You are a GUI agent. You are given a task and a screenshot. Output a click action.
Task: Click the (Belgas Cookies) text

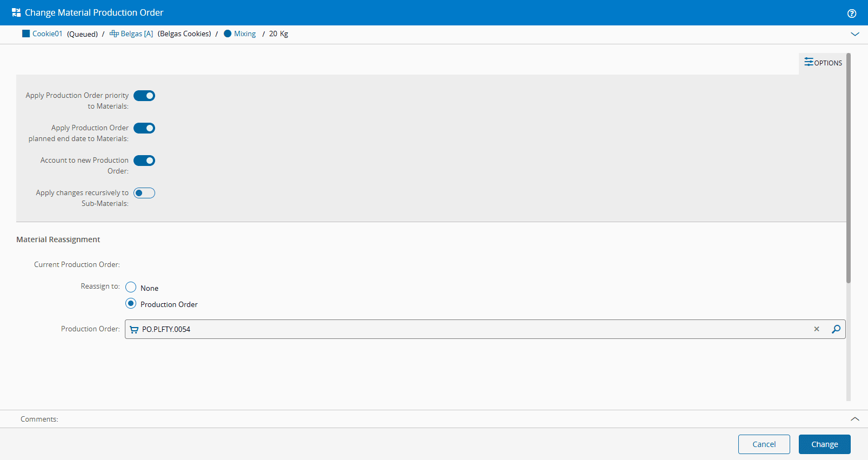pyautogui.click(x=184, y=34)
